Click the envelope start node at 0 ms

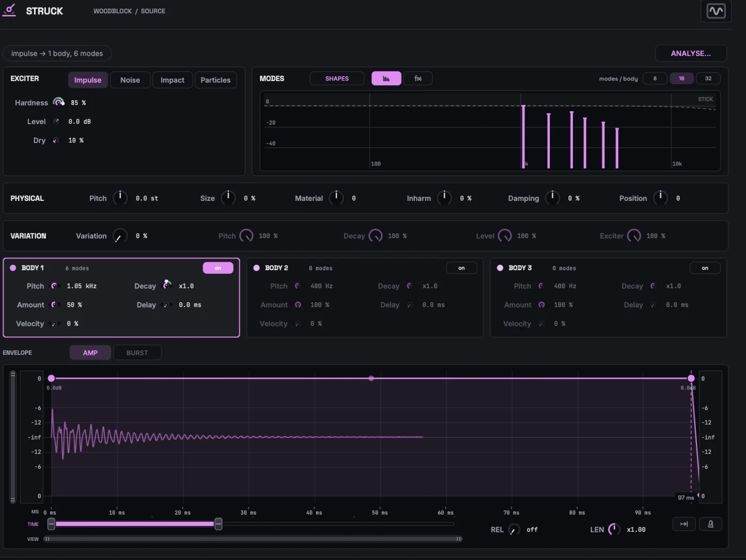click(51, 378)
